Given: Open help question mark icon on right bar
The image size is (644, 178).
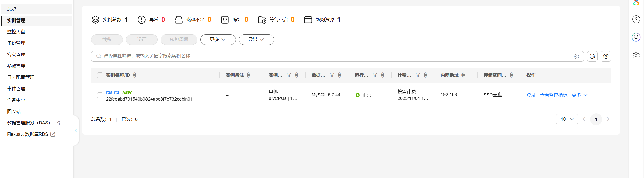Looking at the screenshot, I should coord(636,19).
